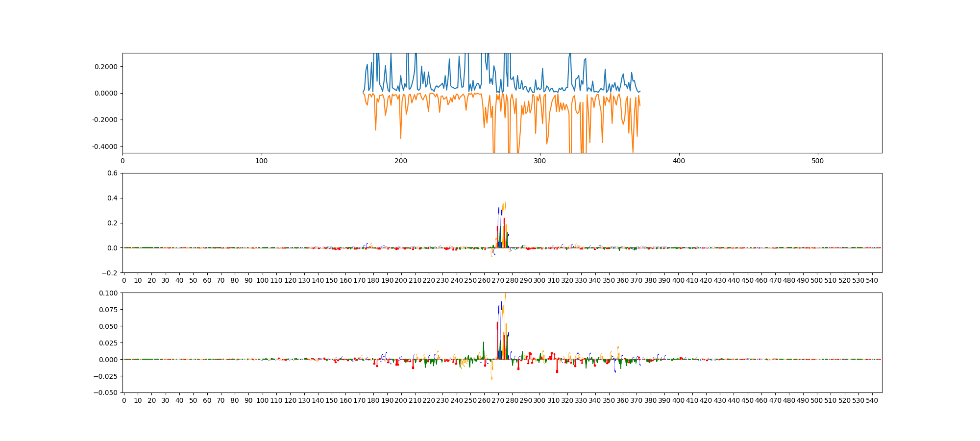Screen dimensions: 980x441
Task: Click the 0.025 y-axis label in bottom plot
Action: coord(109,343)
